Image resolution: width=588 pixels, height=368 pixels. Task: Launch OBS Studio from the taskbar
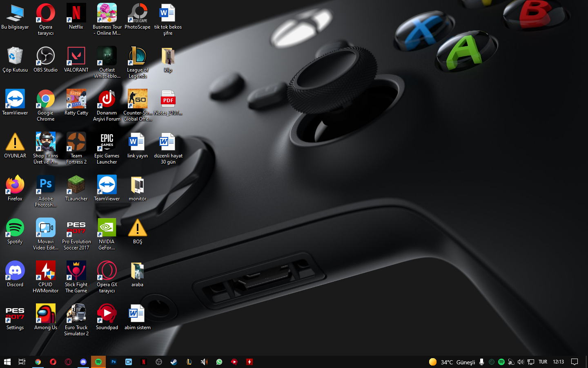click(159, 362)
